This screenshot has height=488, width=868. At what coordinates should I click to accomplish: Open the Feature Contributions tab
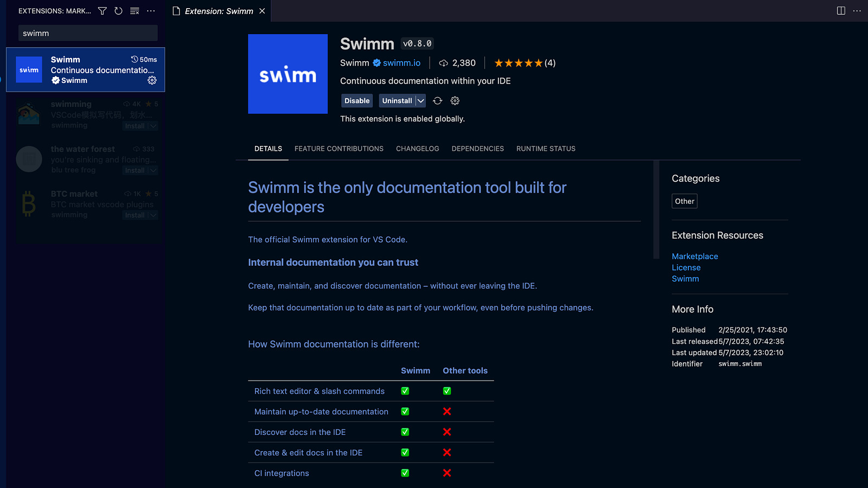tap(339, 149)
